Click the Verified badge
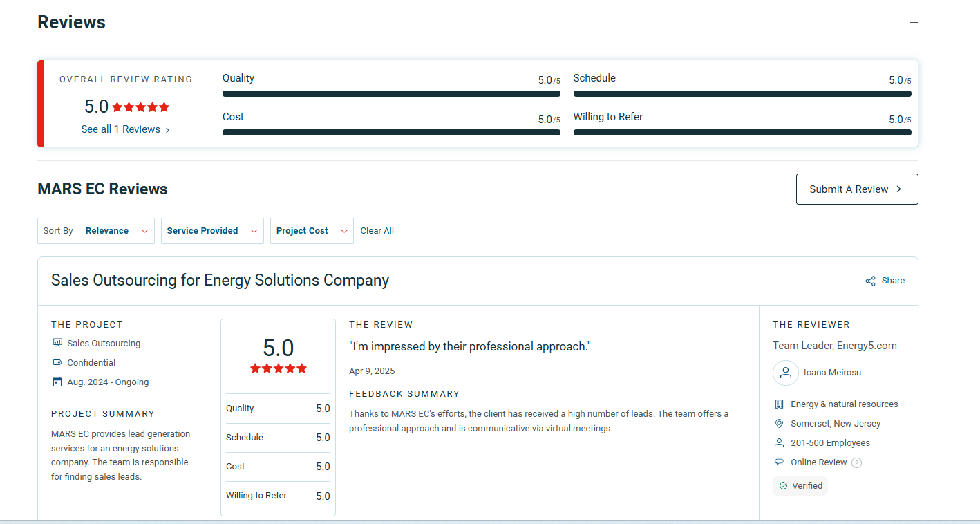980x524 pixels. pos(800,486)
